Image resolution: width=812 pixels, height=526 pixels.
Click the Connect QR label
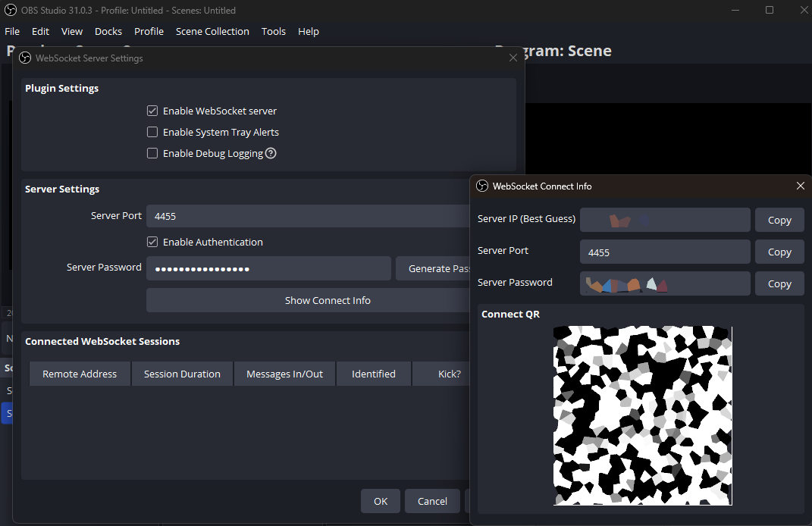(510, 315)
